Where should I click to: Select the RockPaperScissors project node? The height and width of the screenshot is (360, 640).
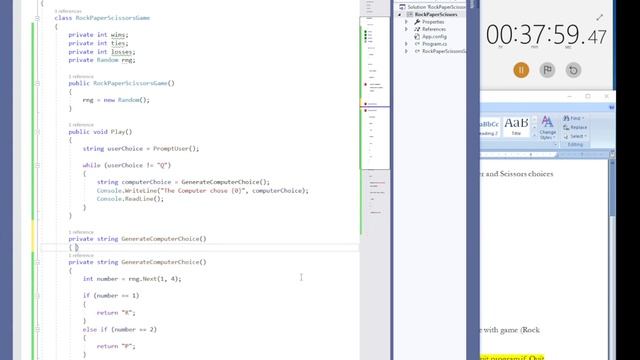tap(436, 14)
